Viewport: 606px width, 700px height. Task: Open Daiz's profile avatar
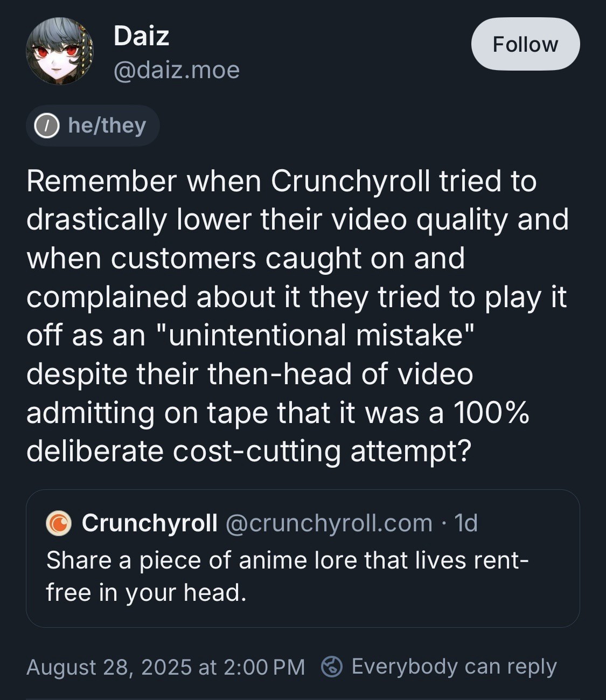click(59, 51)
